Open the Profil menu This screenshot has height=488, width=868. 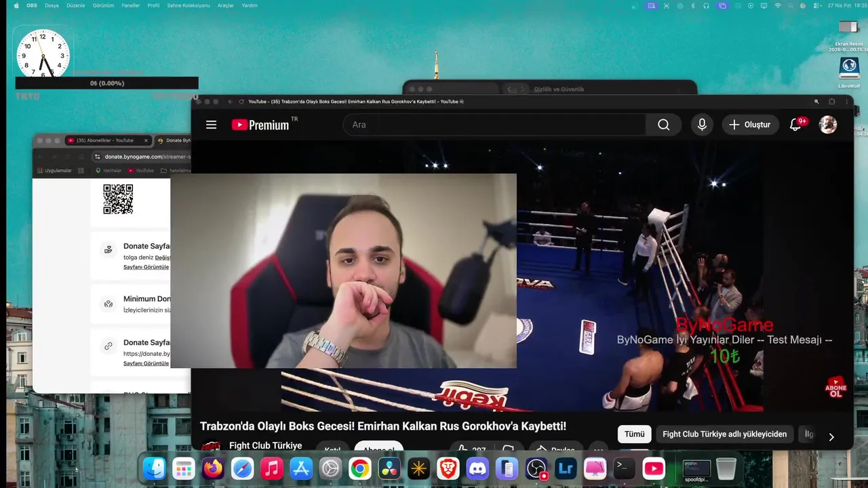click(x=153, y=5)
